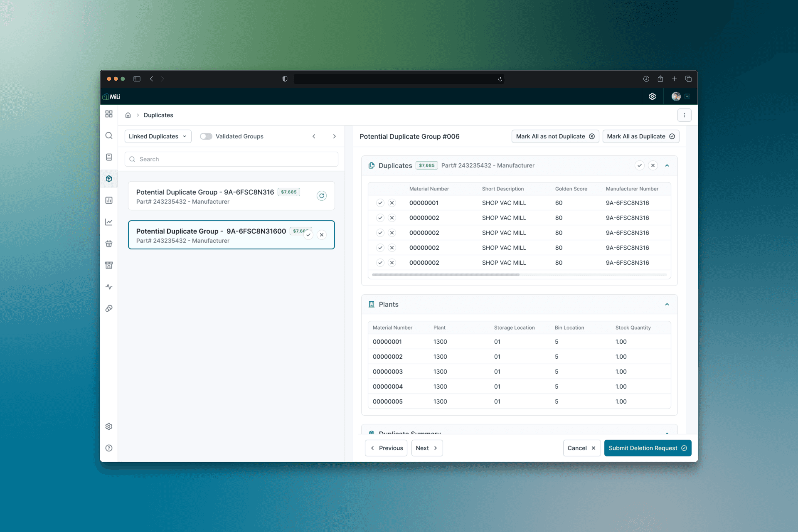This screenshot has height=532, width=798.
Task: Toggle the Validated Groups switch
Action: pos(206,136)
